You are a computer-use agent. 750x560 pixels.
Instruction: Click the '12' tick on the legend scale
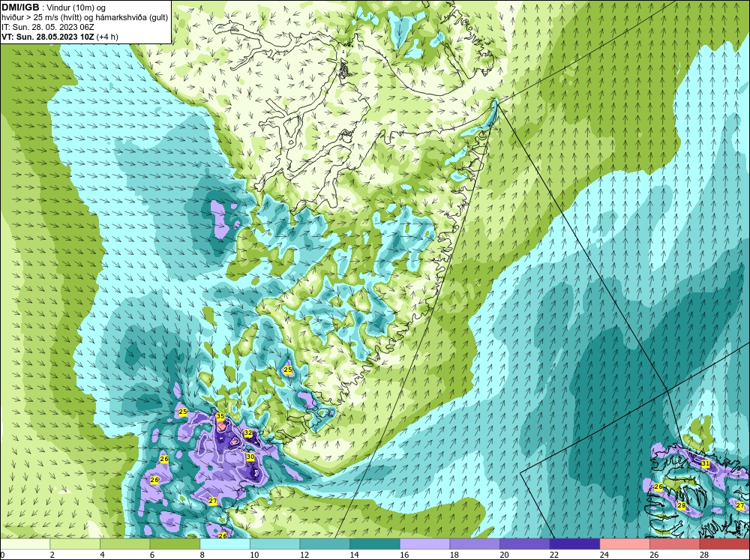tap(304, 555)
